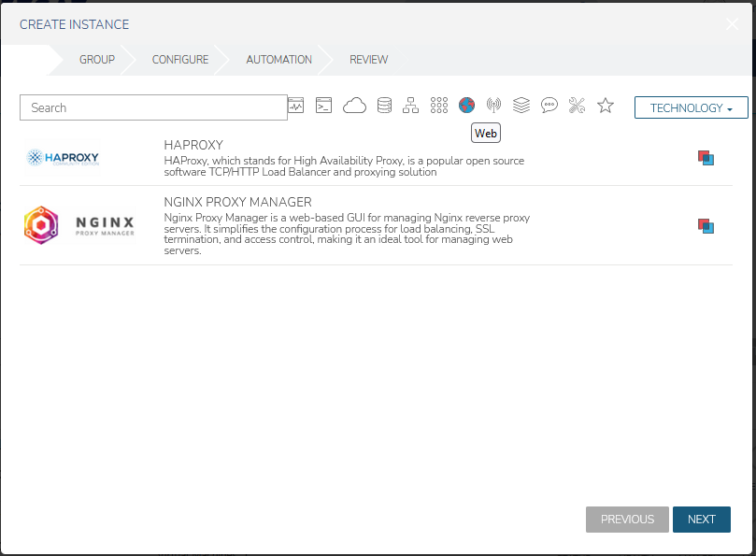Go to the GROUP step
Screen dimensions: 756x556
97,60
